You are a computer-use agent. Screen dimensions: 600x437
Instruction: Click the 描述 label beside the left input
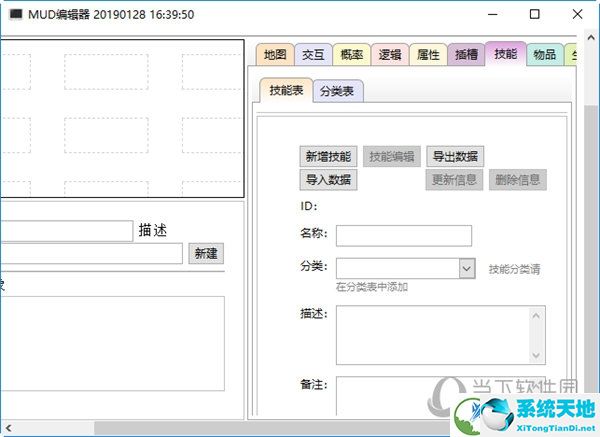coord(153,230)
